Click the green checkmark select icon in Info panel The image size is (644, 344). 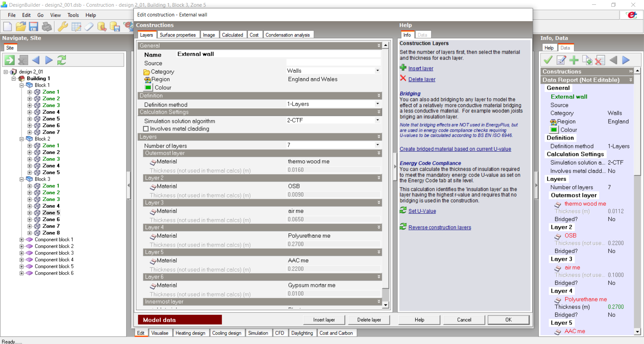coord(548,60)
